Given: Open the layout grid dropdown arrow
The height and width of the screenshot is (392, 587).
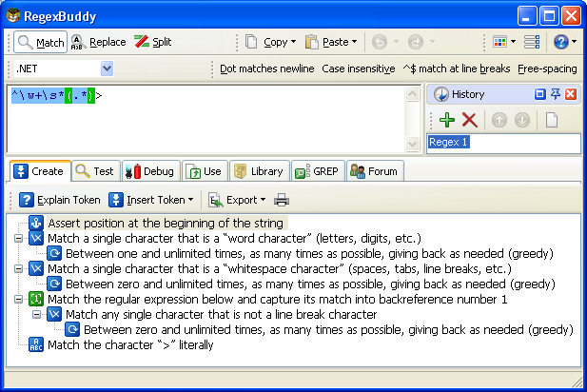Looking at the screenshot, I should point(513,42).
